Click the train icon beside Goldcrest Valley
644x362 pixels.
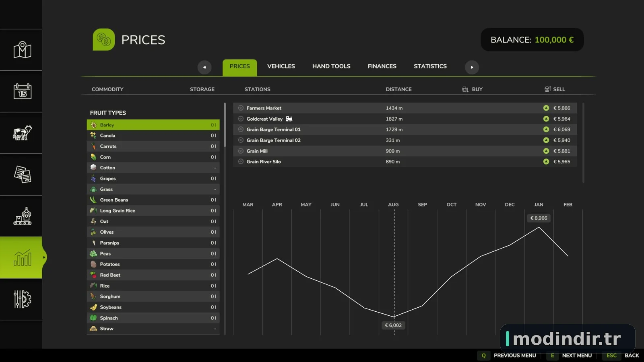click(x=289, y=119)
